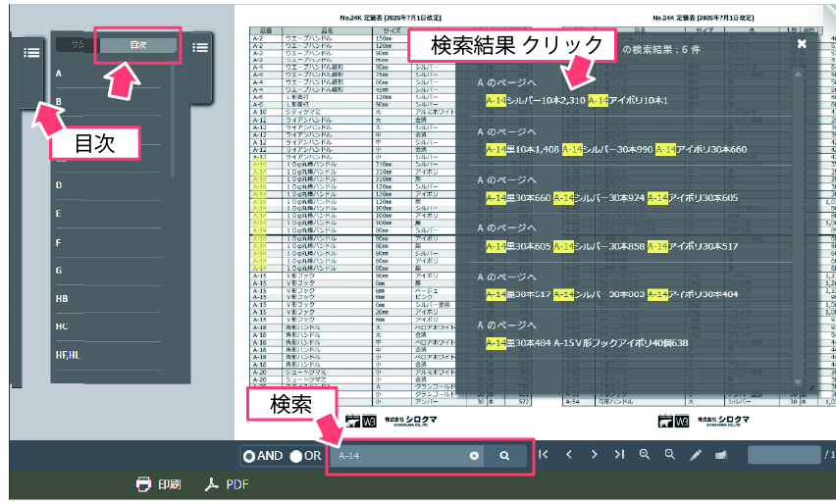Image resolution: width=836 pixels, height=504 pixels.
Task: Switch to the 目次 tab
Action: tap(138, 45)
